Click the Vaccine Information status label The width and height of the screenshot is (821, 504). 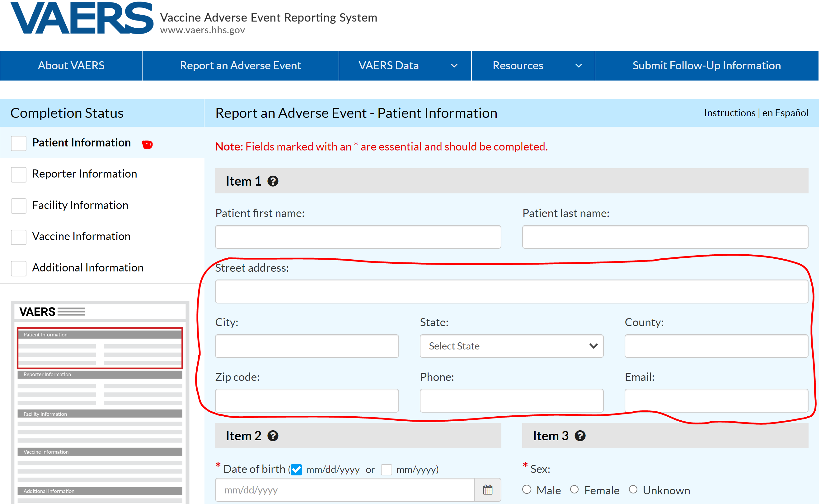(81, 236)
